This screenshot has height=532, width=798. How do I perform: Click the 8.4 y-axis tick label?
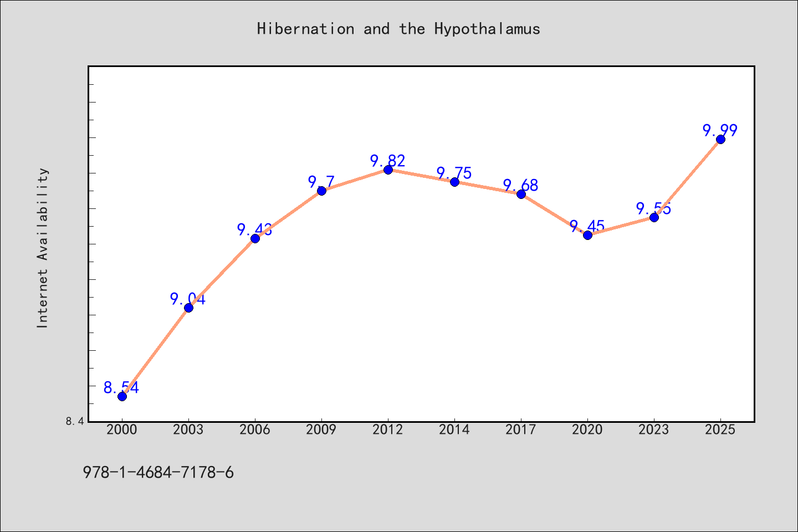(x=75, y=421)
